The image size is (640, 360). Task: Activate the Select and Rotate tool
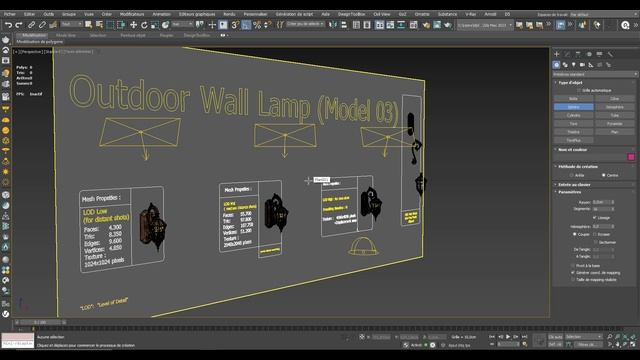(x=144, y=25)
